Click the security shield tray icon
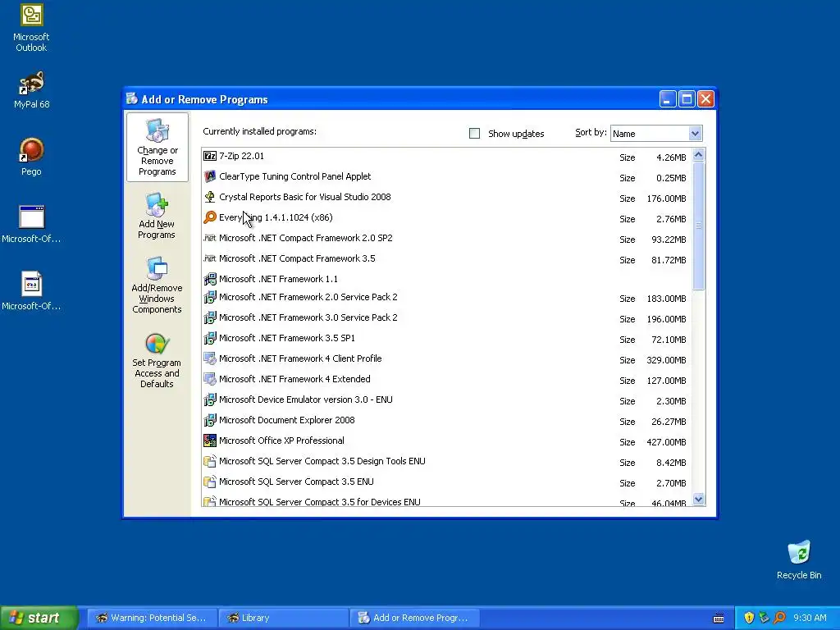840x630 pixels. 749,618
